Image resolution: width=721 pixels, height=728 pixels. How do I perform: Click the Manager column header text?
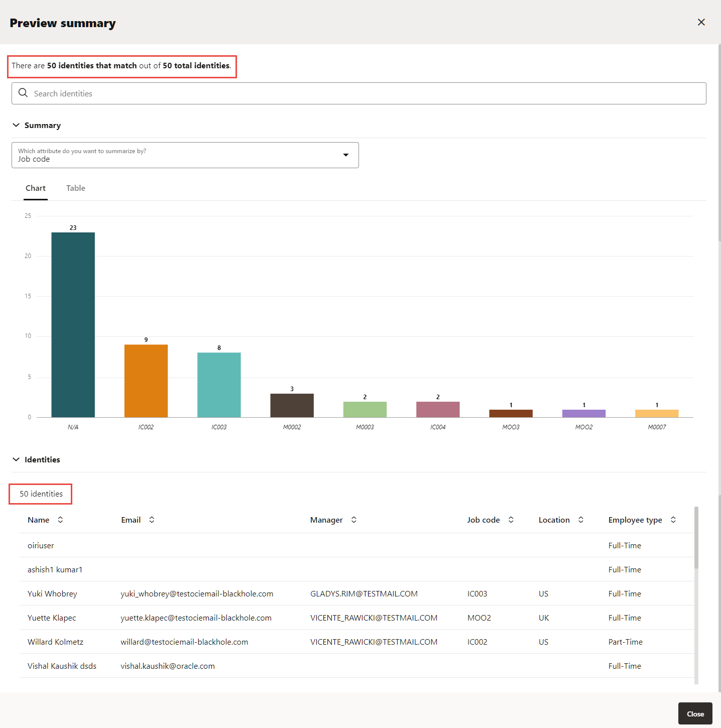pos(326,520)
